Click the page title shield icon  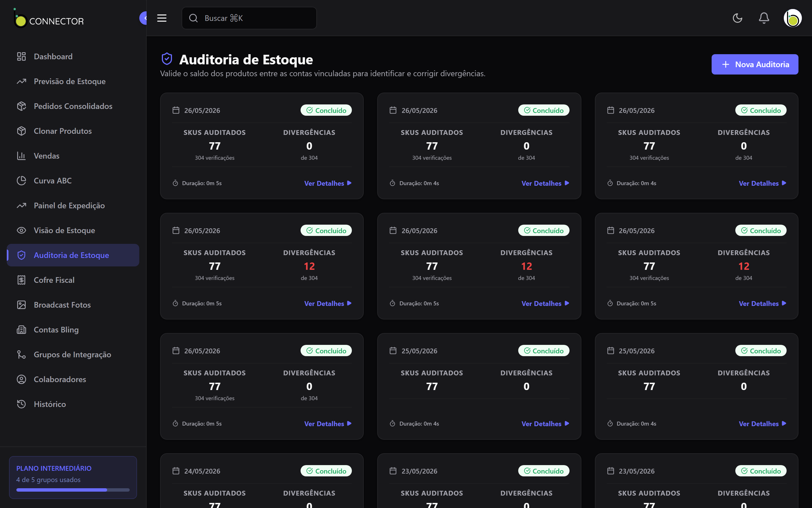(x=167, y=59)
